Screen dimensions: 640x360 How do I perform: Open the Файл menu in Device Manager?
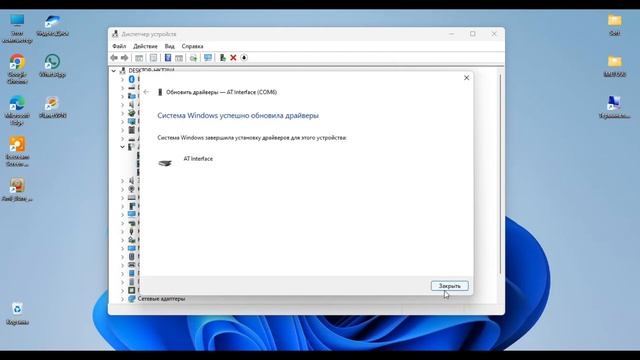coord(119,46)
